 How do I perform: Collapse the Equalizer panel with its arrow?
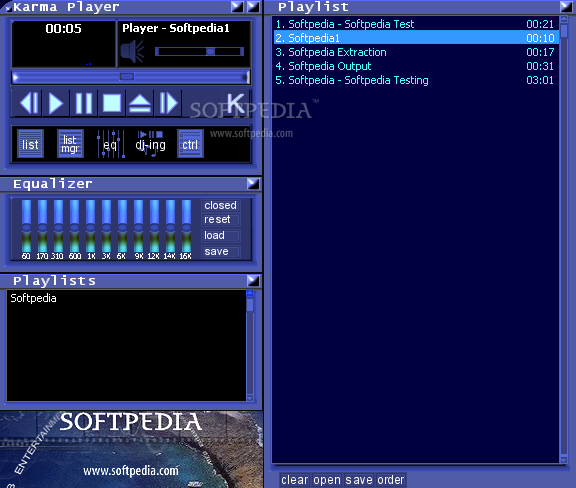click(253, 183)
